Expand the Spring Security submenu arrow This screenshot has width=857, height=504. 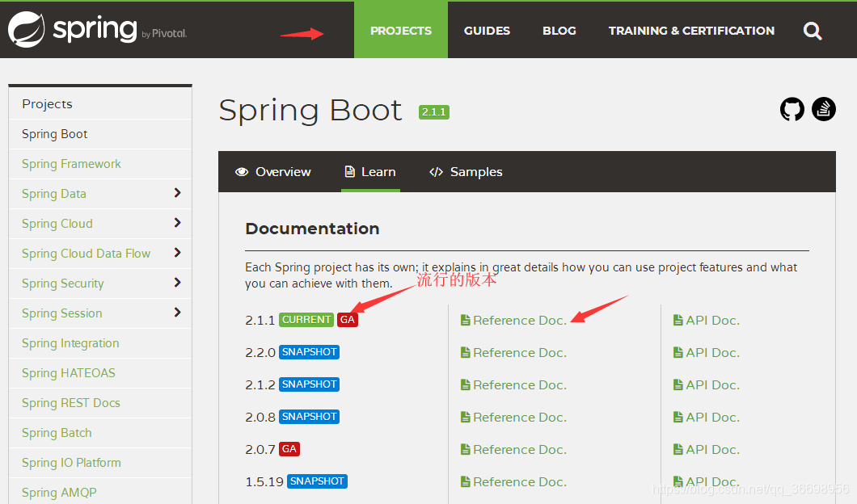click(x=177, y=283)
